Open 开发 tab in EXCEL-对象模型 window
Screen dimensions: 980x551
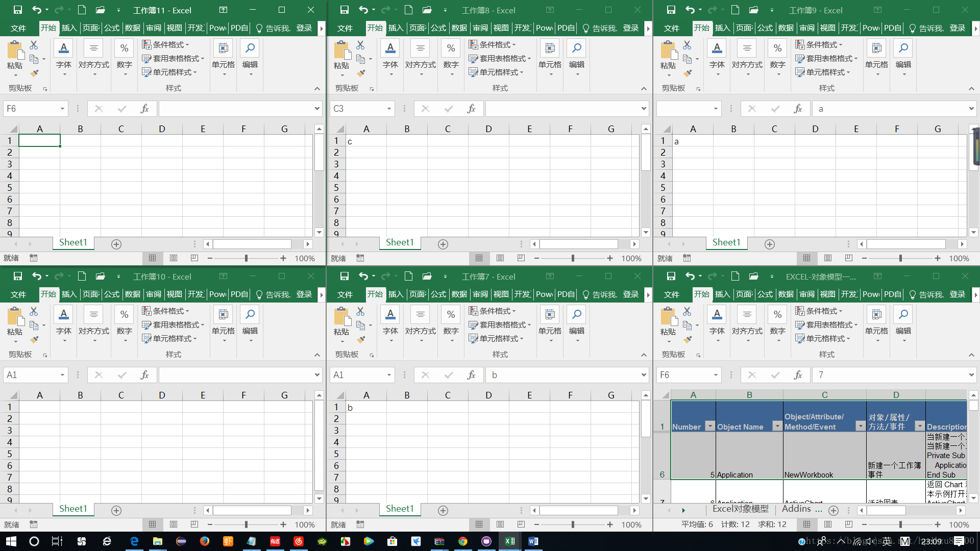849,294
